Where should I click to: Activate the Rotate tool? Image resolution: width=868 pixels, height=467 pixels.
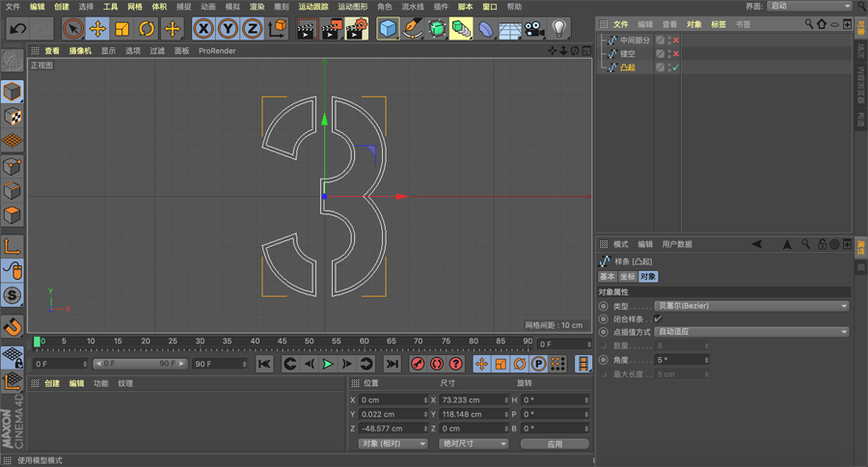click(147, 29)
